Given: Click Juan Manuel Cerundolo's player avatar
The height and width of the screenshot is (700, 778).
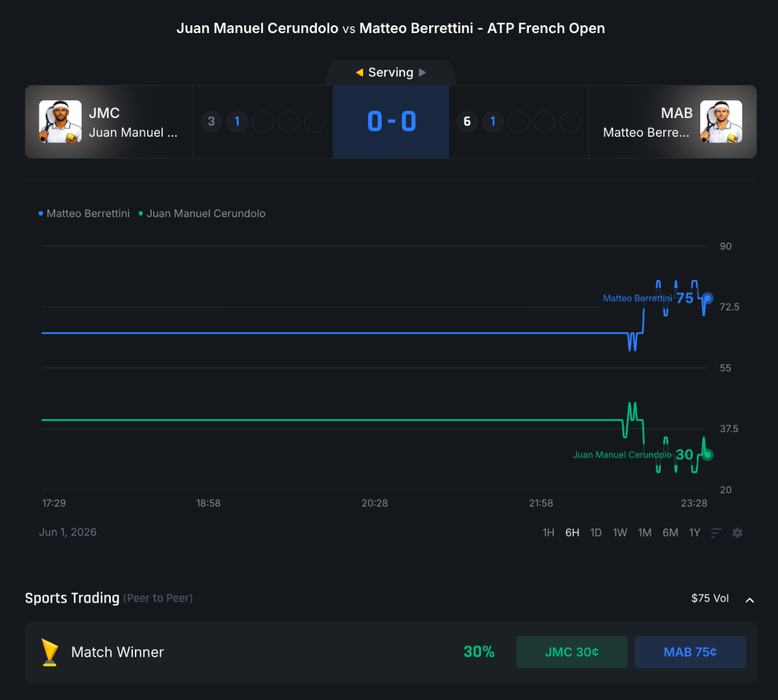Looking at the screenshot, I should pos(60,122).
